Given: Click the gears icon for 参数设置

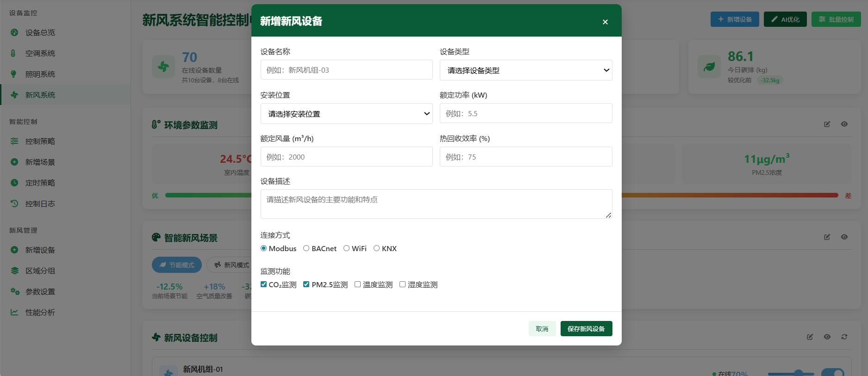Looking at the screenshot, I should click(15, 291).
